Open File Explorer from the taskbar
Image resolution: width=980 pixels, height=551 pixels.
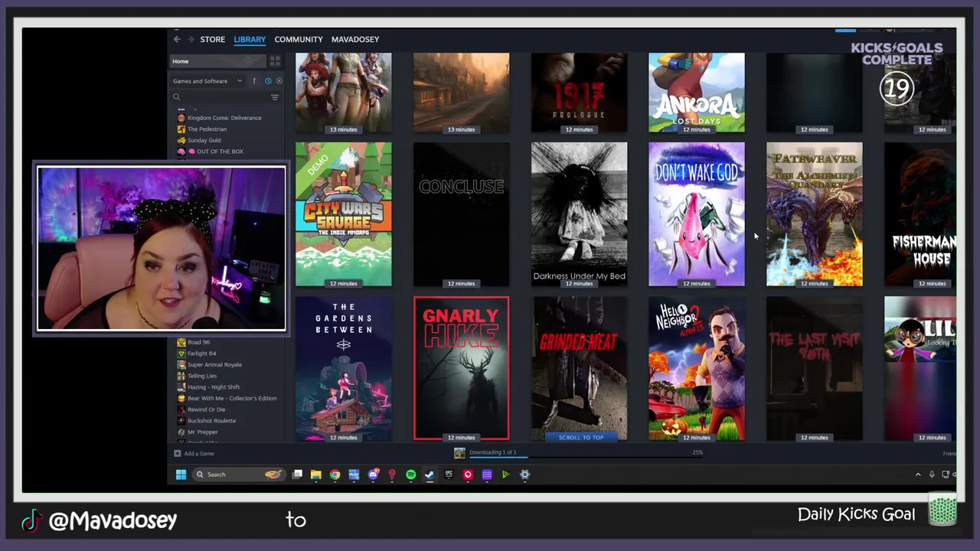pos(315,474)
